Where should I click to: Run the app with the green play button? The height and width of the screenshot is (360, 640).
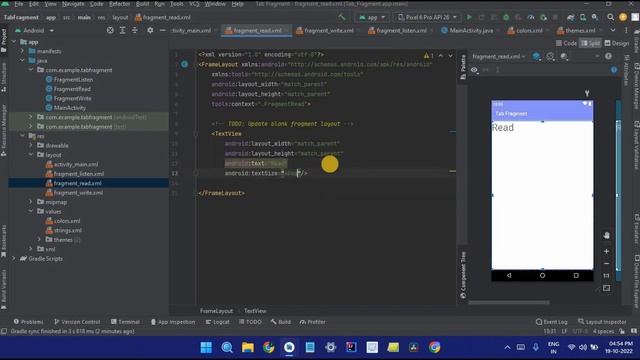pos(469,17)
